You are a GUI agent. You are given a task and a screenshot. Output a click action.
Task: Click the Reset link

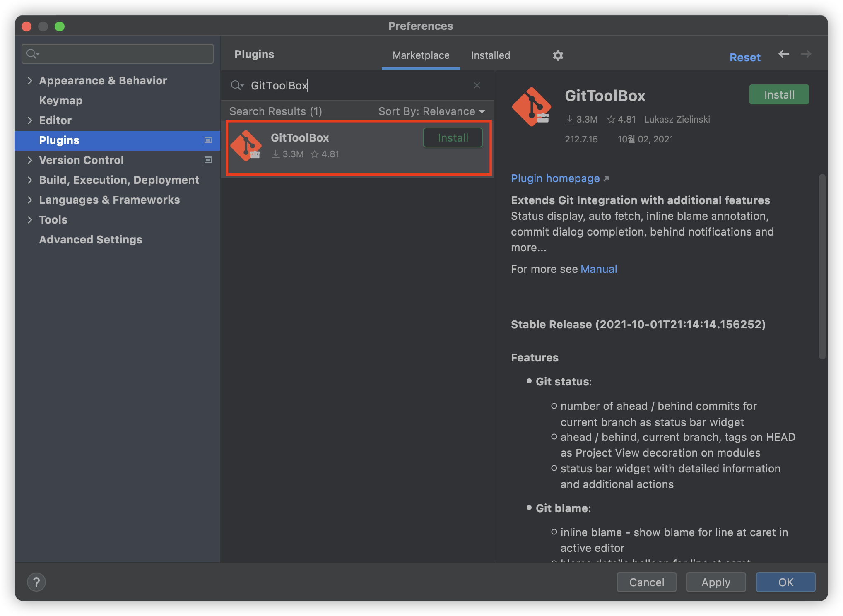point(745,58)
